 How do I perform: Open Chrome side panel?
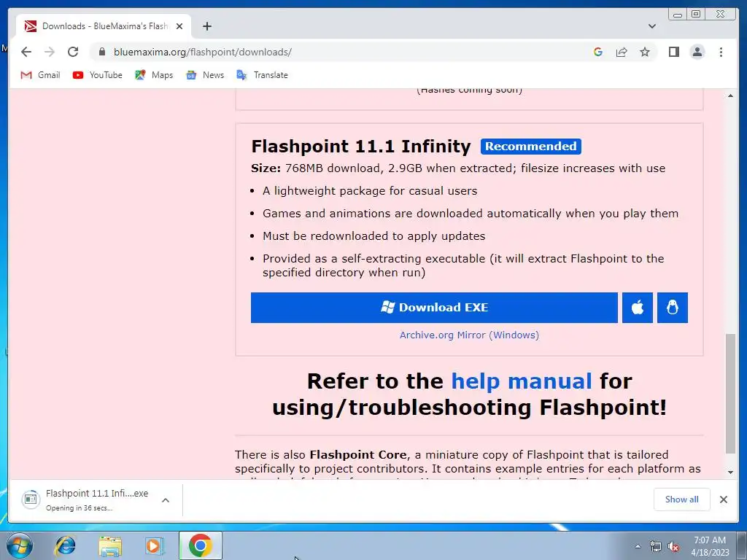coord(673,52)
